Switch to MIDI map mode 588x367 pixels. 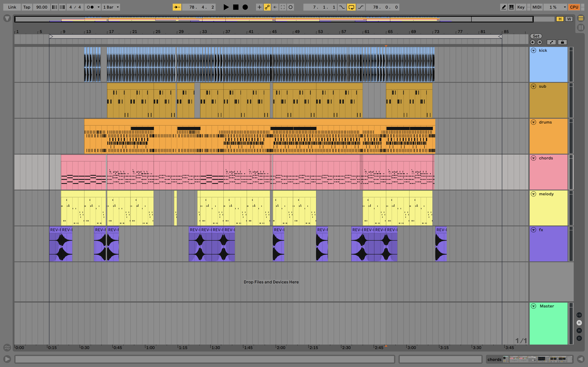coord(537,7)
